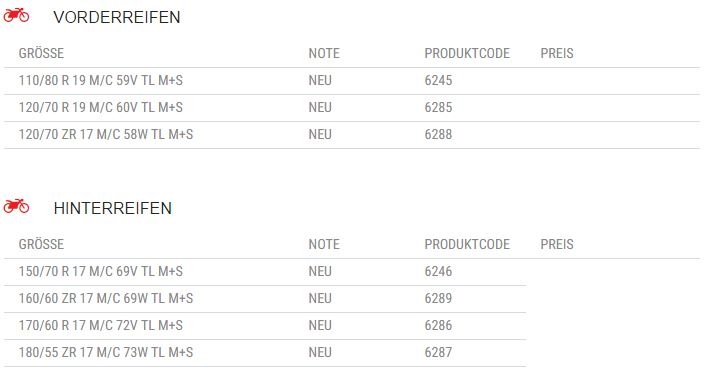The image size is (711, 376).
Task: Click the red motorcycle icon beside Vorderreifen
Action: 16,16
